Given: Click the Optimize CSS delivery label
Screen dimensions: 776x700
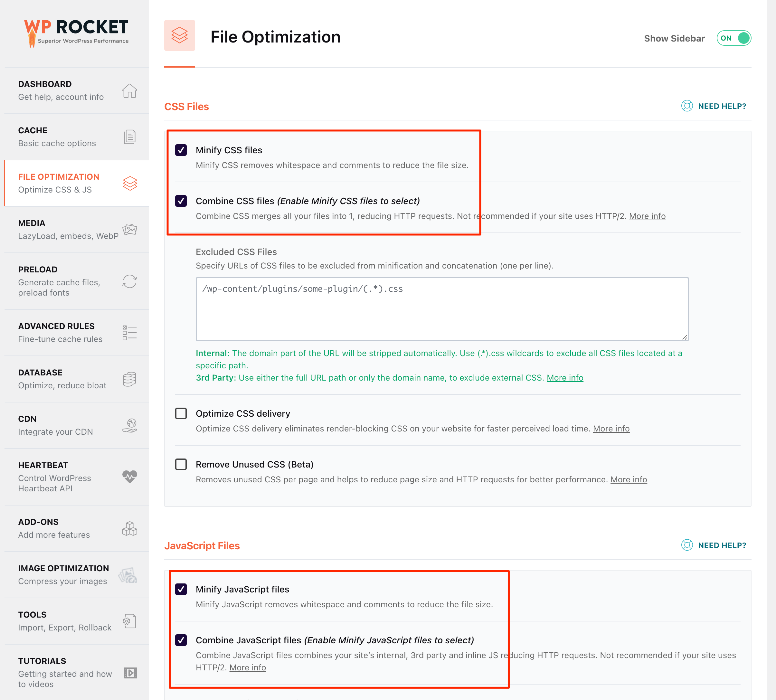Looking at the screenshot, I should pos(243,413).
